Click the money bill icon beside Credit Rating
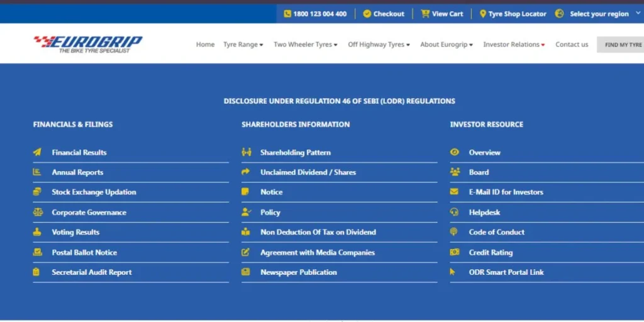The width and height of the screenshot is (644, 322). pos(455,252)
